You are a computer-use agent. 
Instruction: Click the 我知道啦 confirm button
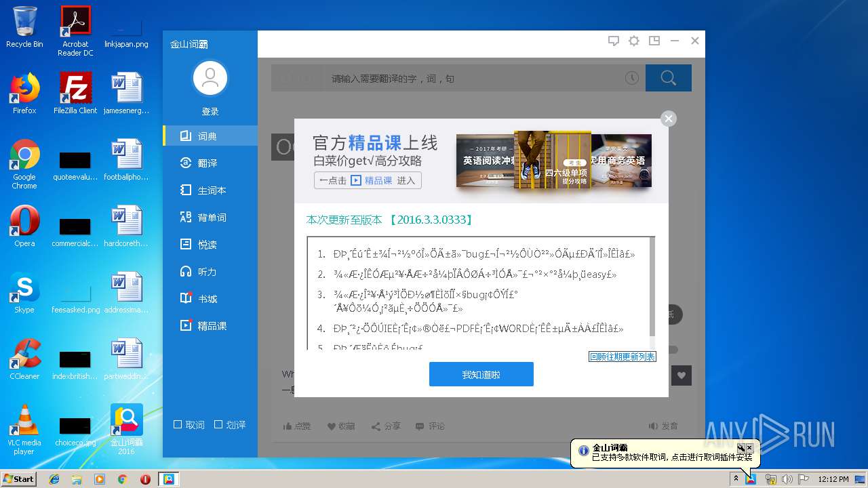[481, 374]
